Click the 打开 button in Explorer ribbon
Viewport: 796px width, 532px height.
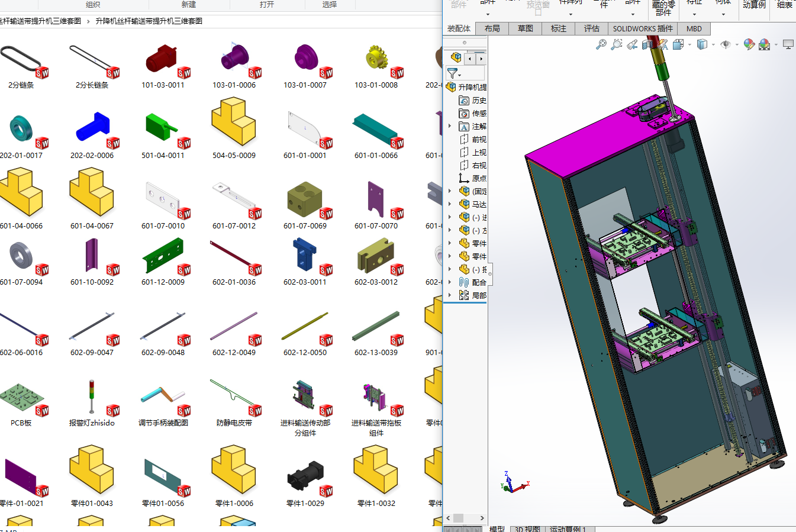point(267,4)
